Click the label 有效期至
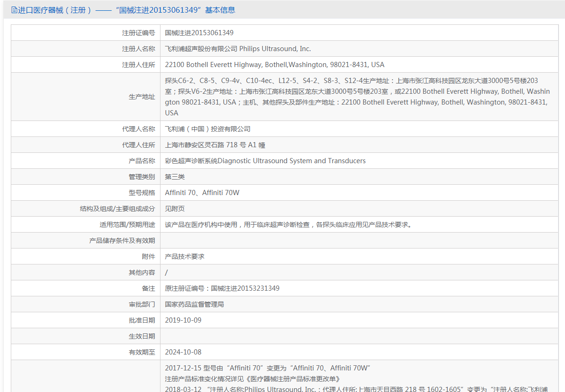This screenshot has width=565, height=392. [x=142, y=352]
